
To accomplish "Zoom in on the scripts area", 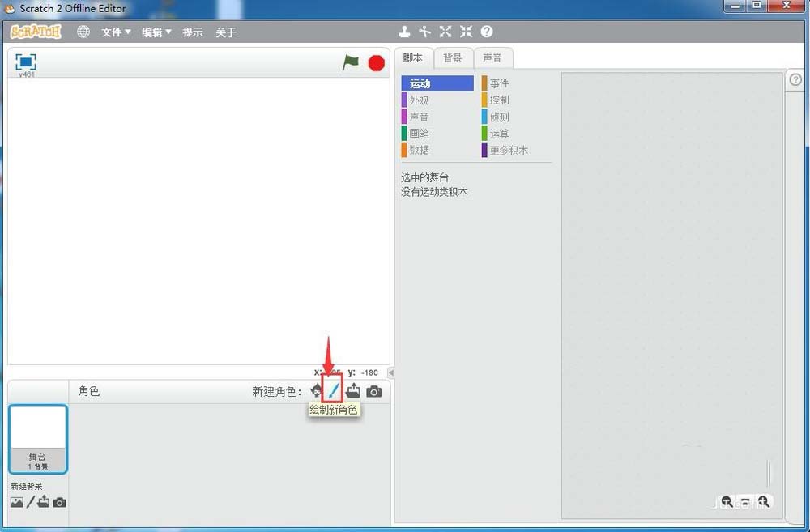I will 764,502.
